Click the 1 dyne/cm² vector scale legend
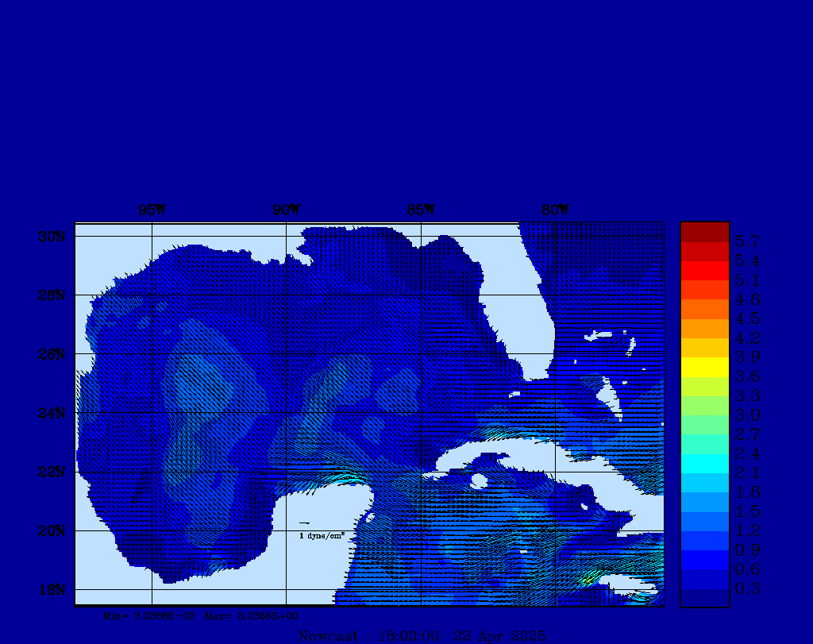 point(321,536)
